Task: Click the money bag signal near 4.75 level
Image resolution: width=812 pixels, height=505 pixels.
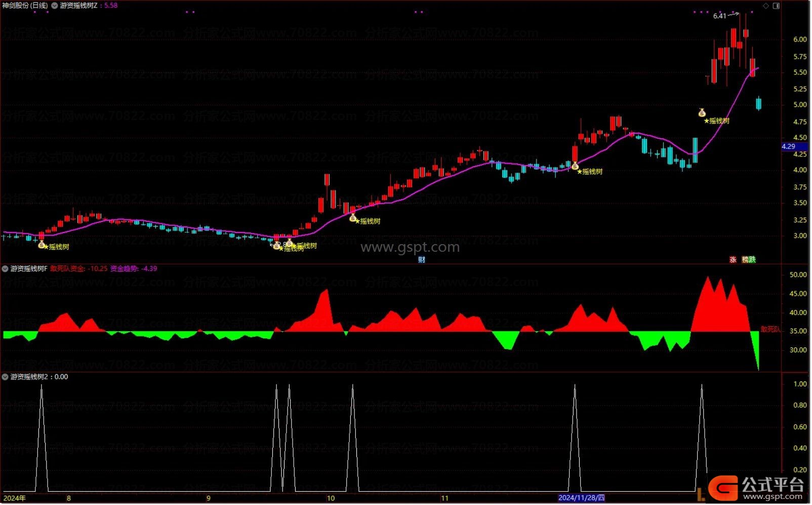Action: pyautogui.click(x=702, y=113)
